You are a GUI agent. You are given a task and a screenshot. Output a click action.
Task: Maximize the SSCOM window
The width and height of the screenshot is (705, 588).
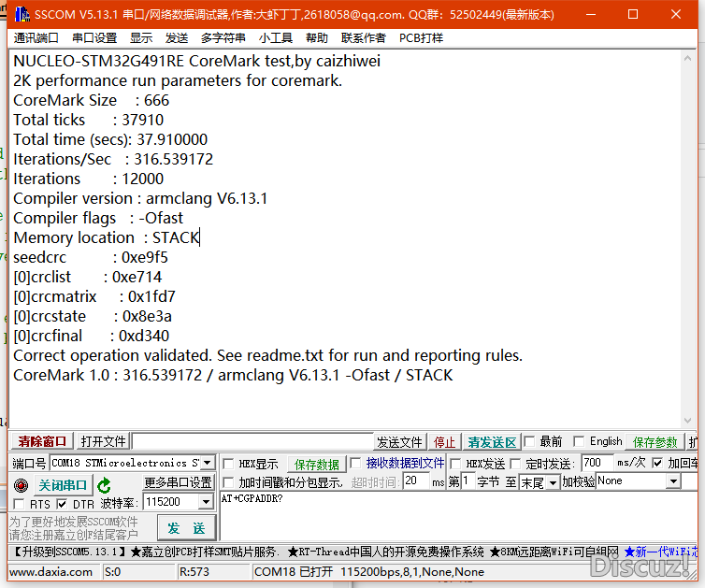coord(633,14)
